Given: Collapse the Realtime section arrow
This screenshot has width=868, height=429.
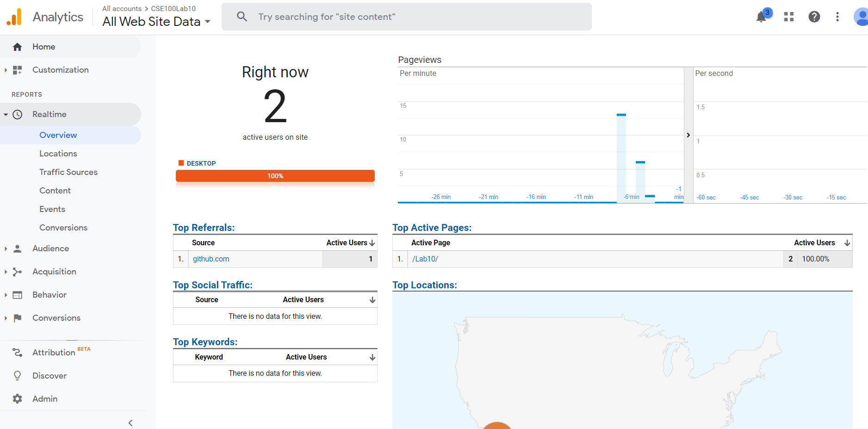Looking at the screenshot, I should coord(6,114).
